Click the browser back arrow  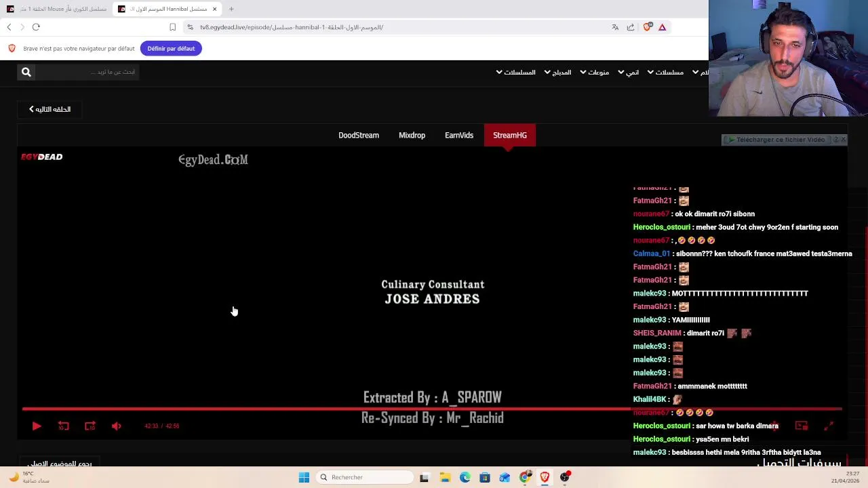pos(9,27)
